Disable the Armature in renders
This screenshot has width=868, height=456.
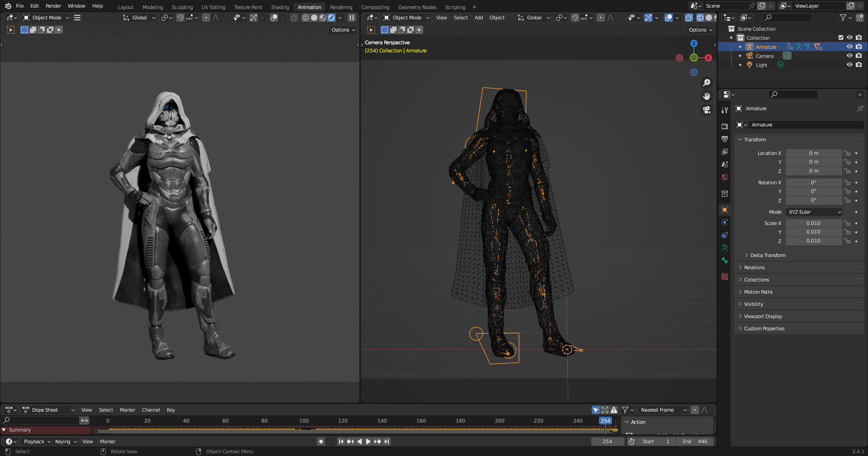coord(859,47)
